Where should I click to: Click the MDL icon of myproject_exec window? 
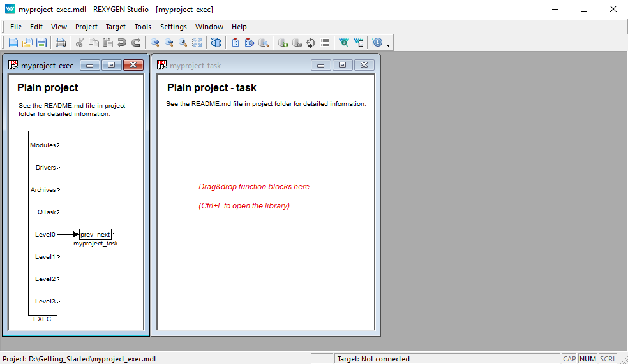click(13, 65)
